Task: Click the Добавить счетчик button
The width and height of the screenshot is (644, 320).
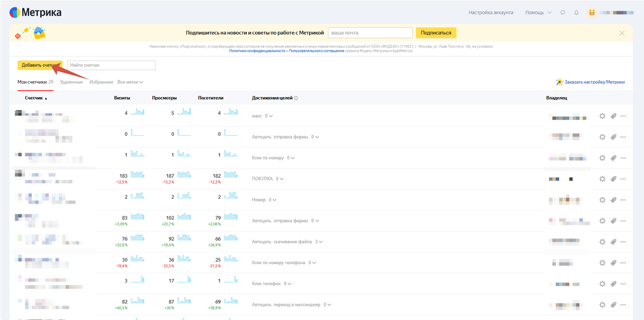Action: coord(40,65)
